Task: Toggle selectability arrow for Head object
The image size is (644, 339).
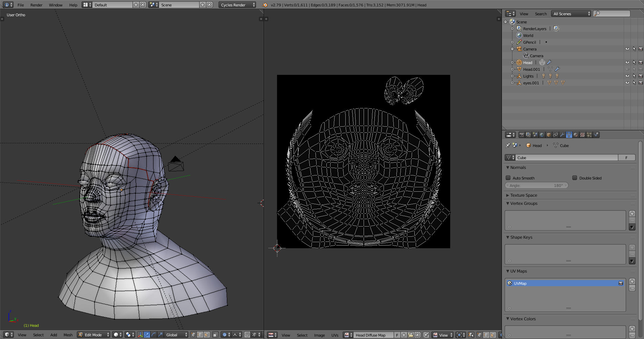Action: click(x=634, y=62)
